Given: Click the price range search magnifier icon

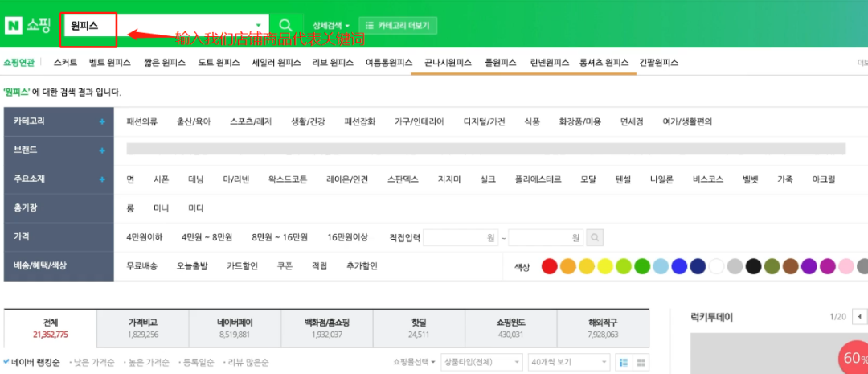Looking at the screenshot, I should click(595, 238).
